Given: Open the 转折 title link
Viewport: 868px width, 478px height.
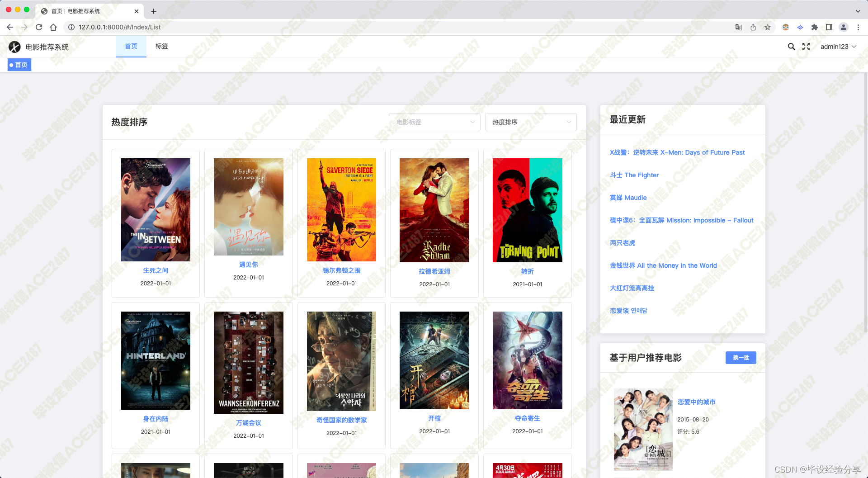Looking at the screenshot, I should coord(528,271).
